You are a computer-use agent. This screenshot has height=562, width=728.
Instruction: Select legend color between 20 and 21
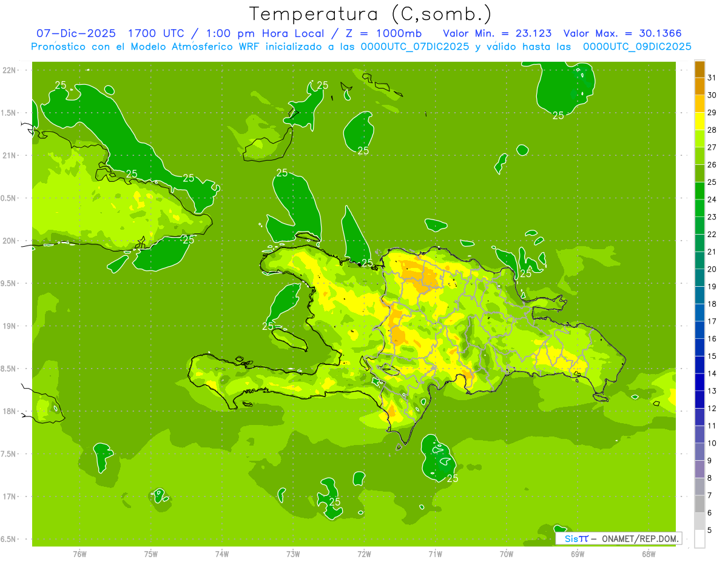699,261
